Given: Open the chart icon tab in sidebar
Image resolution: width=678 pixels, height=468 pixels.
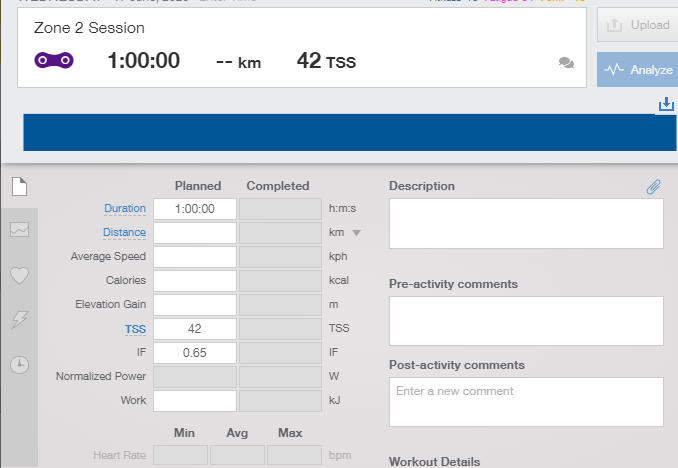Looking at the screenshot, I should [19, 229].
